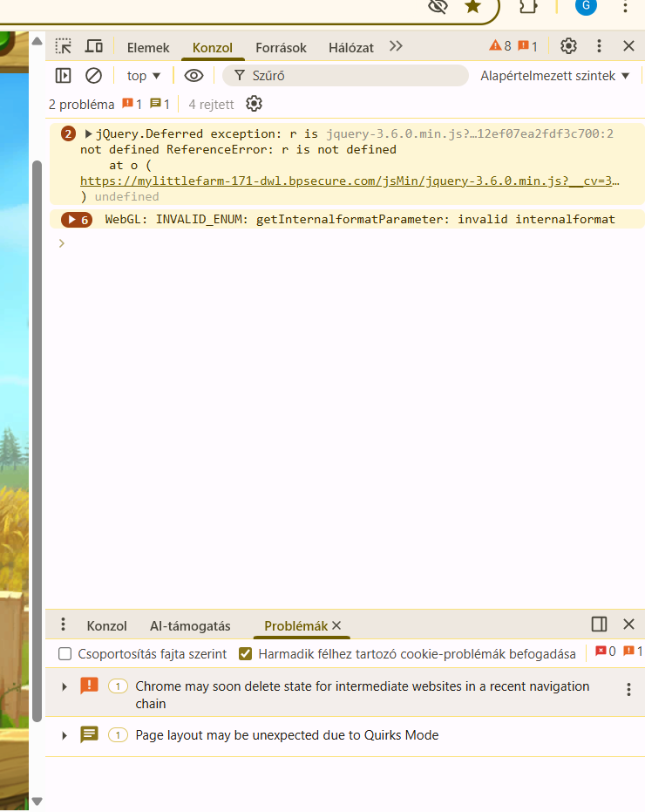The image size is (645, 812).
Task: Open the DevTools three-dot customize menu
Action: pyautogui.click(x=599, y=46)
